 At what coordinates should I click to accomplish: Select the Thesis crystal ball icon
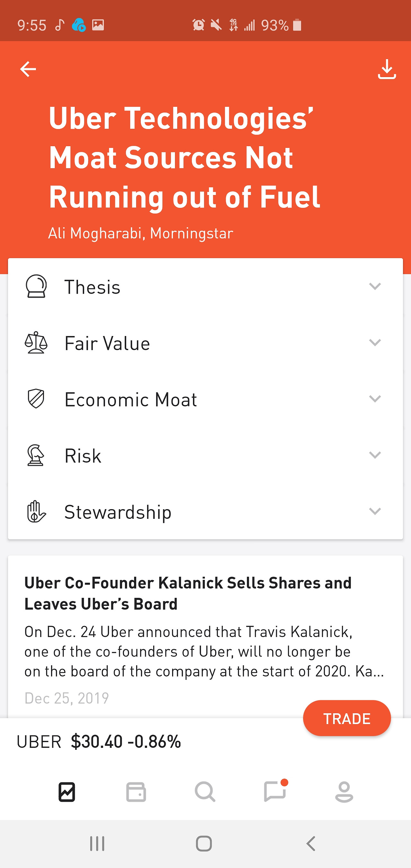pyautogui.click(x=36, y=287)
